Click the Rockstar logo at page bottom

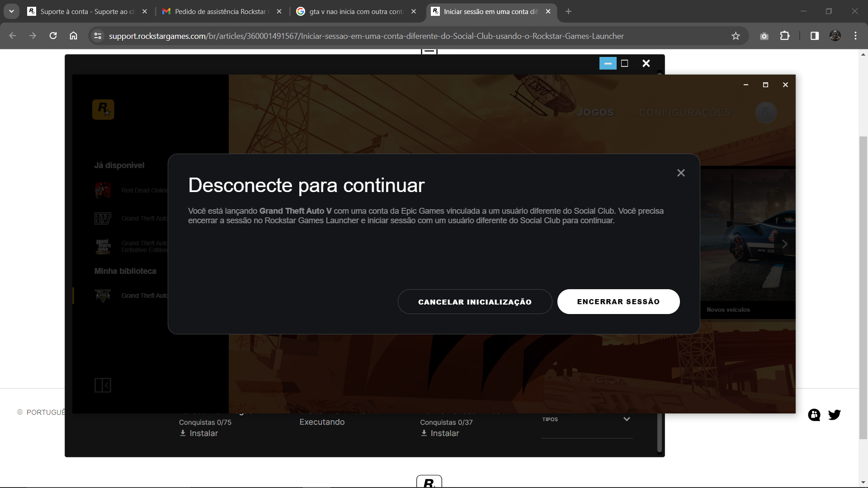(x=429, y=481)
